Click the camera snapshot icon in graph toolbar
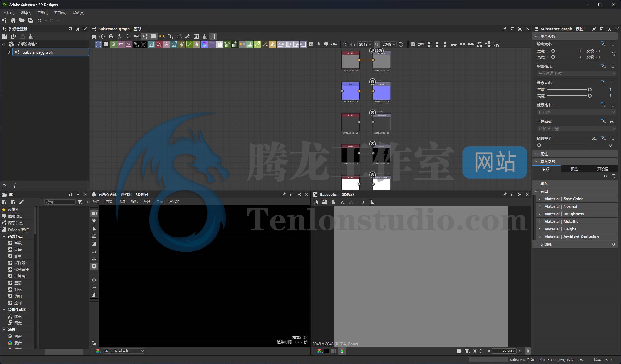Screen dimensions: 621x364 (x=111, y=36)
